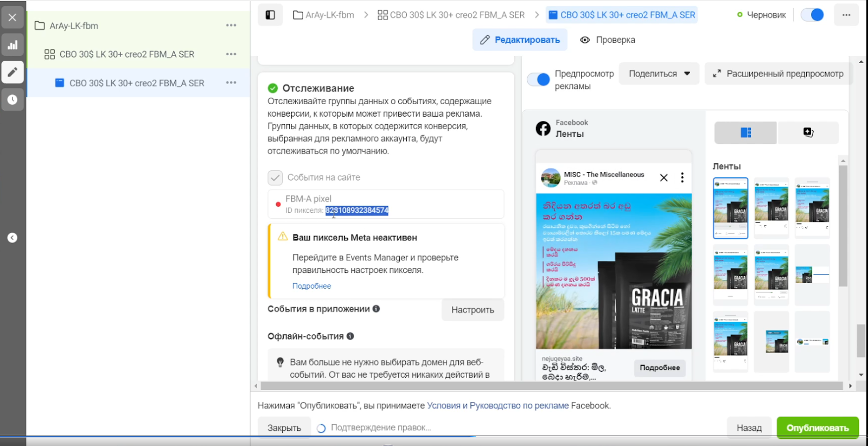The height and width of the screenshot is (446, 868).
Task: Click the preview panel's outer vertical scrollbar thumb
Action: point(861,341)
